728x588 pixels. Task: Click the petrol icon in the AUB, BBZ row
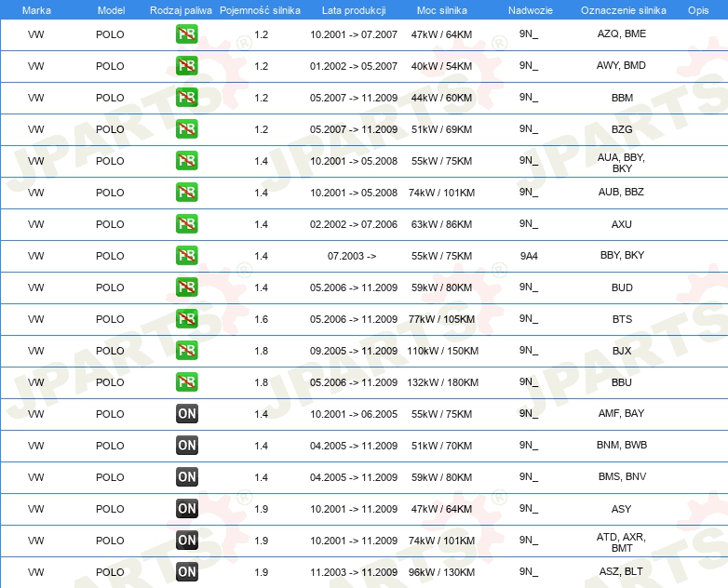point(186,193)
